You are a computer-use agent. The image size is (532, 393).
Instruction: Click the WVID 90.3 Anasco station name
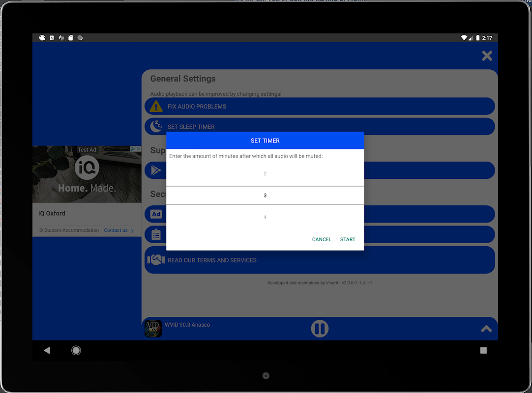[x=187, y=325]
